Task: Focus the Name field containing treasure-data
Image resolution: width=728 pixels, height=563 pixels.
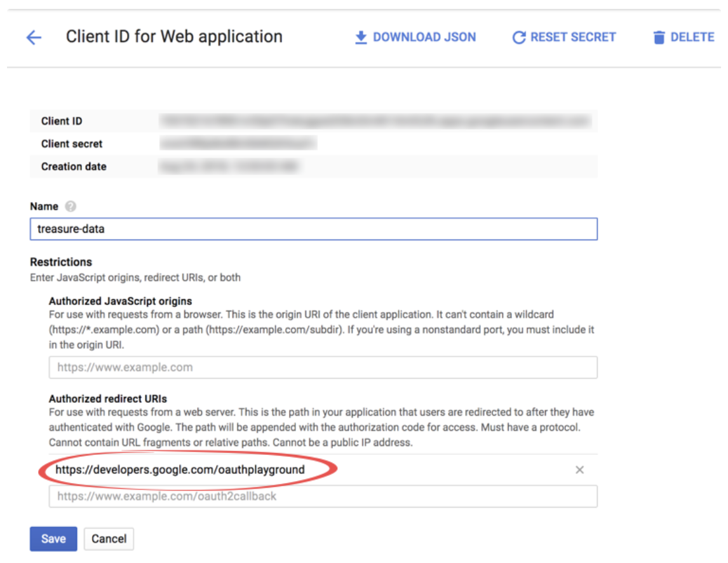Action: (313, 229)
